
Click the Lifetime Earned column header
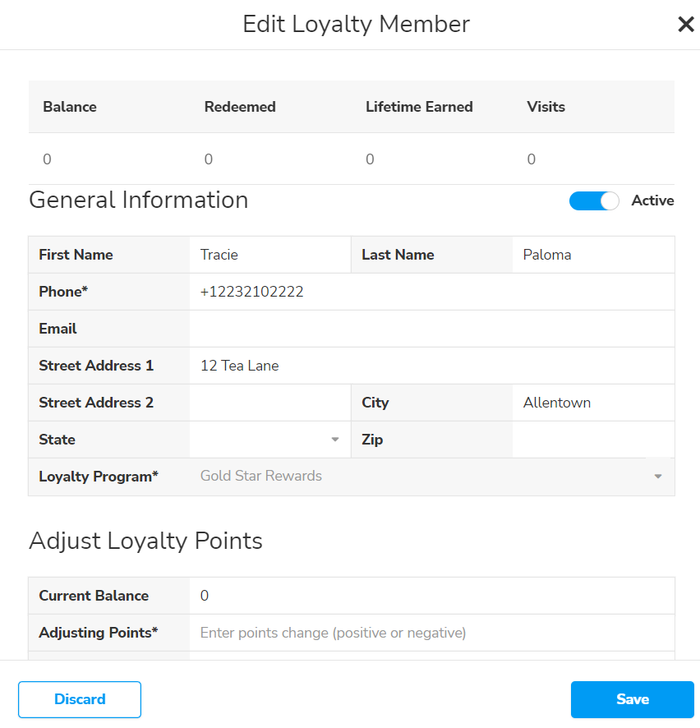pos(419,107)
